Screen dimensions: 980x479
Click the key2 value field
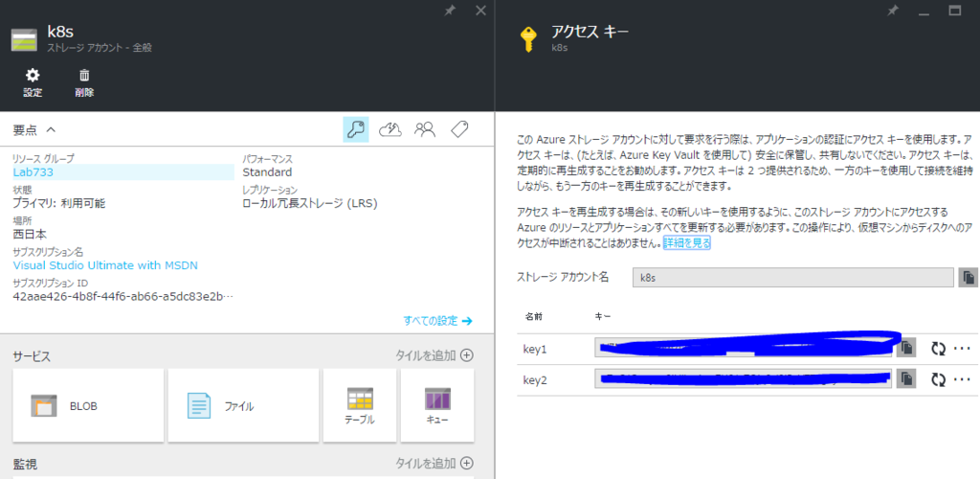click(x=743, y=378)
